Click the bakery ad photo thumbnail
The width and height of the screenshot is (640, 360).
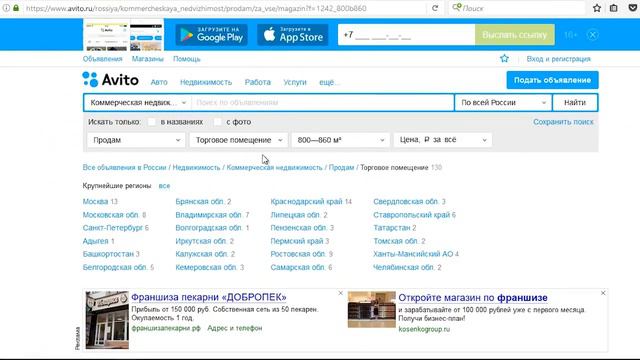(107, 320)
